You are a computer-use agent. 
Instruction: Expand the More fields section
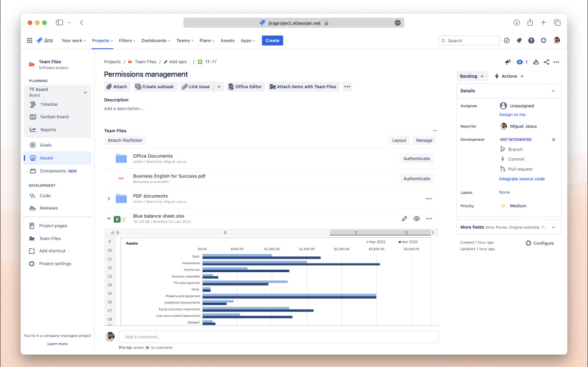coord(508,227)
